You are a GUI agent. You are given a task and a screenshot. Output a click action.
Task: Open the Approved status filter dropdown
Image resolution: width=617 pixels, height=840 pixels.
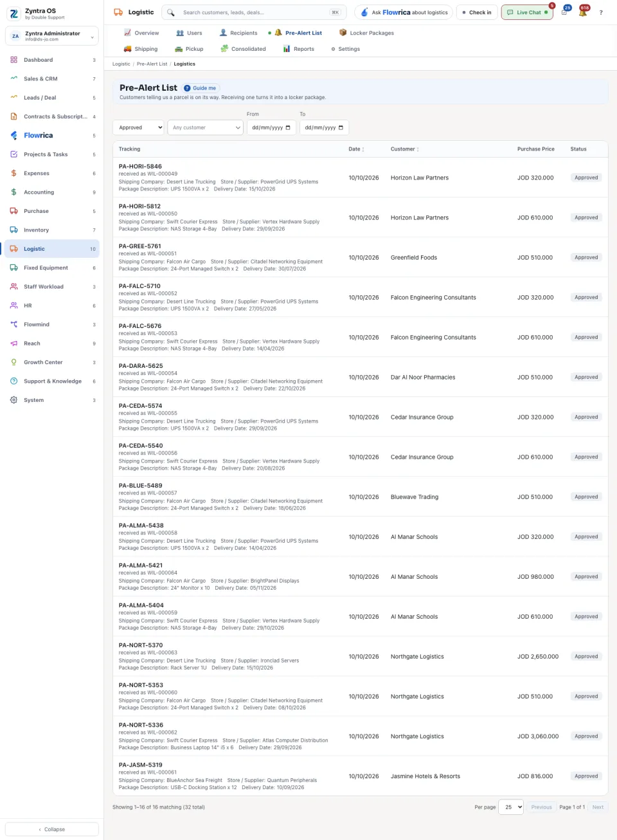(139, 127)
